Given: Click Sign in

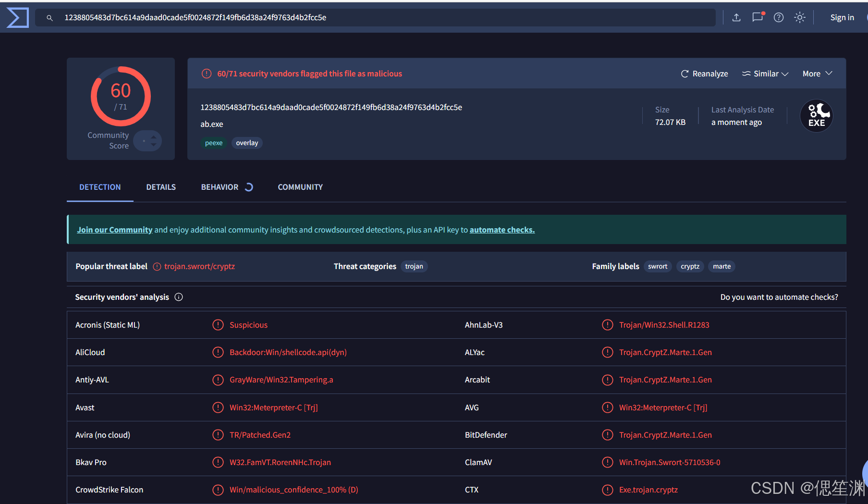Looking at the screenshot, I should click(842, 17).
